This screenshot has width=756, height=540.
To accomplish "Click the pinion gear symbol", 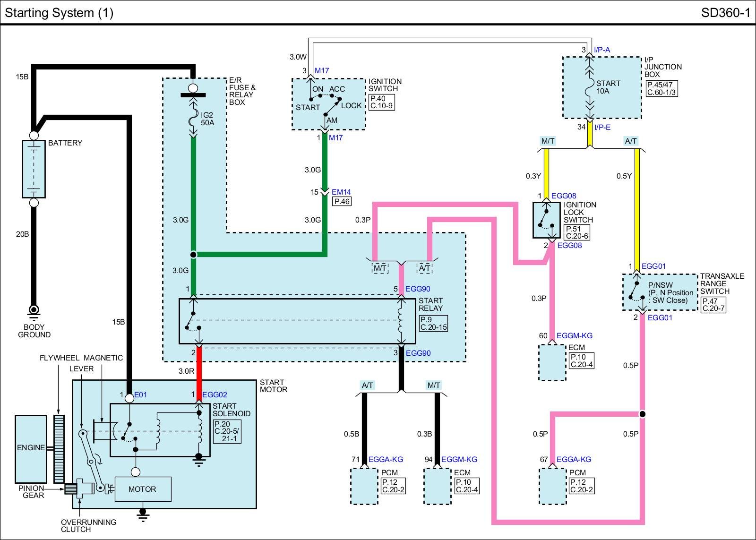I will tap(70, 489).
